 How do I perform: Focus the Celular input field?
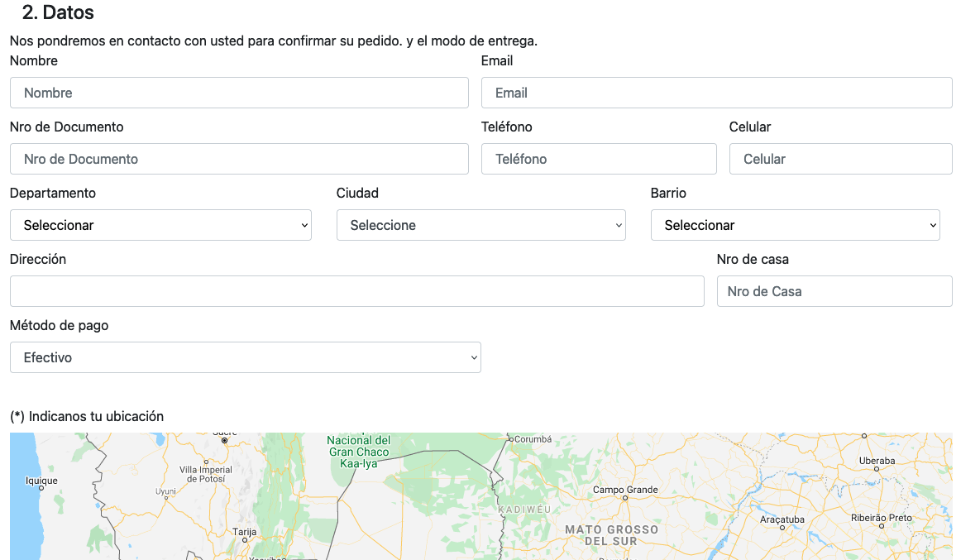840,159
